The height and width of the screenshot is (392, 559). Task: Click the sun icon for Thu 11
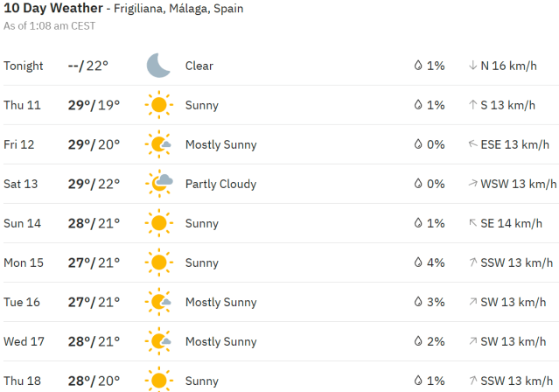(158, 105)
